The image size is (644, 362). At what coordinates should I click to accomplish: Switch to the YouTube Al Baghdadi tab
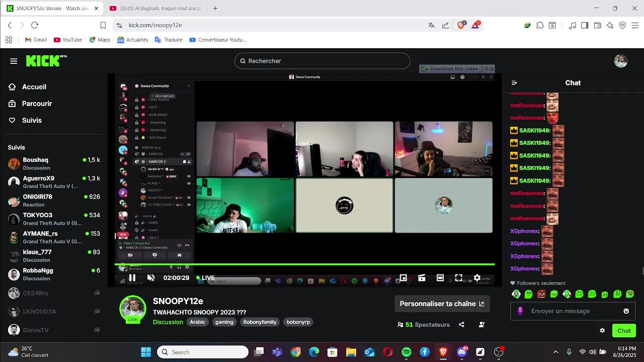[155, 9]
